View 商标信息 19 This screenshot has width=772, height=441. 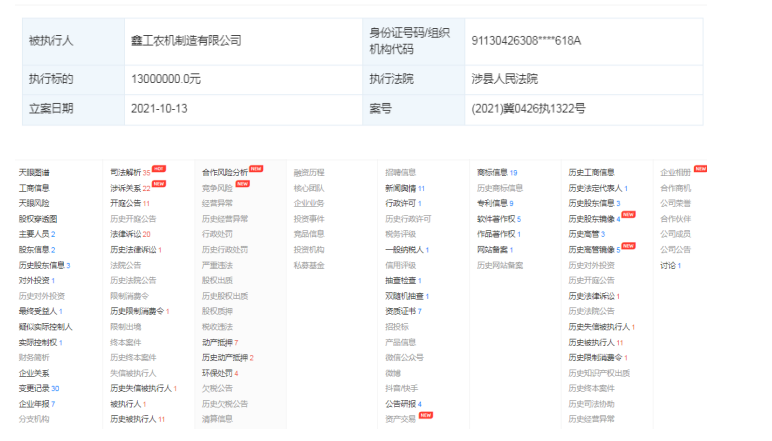(x=497, y=173)
